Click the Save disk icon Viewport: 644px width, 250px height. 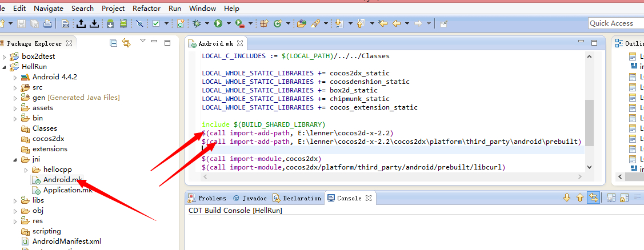click(21, 23)
